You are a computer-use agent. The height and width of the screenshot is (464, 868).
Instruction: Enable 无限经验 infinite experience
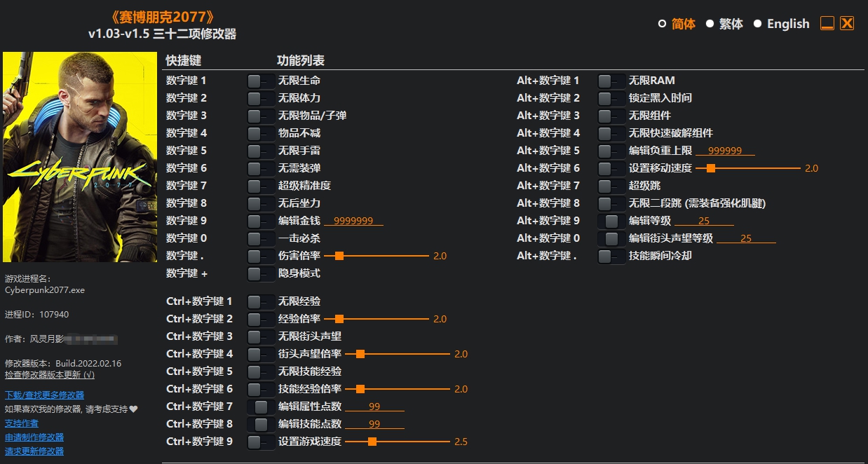coord(260,301)
